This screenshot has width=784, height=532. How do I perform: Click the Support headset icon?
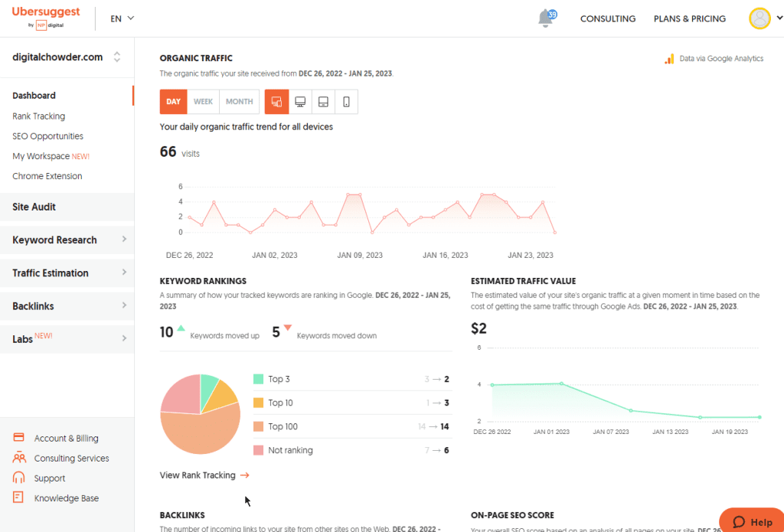(x=18, y=478)
